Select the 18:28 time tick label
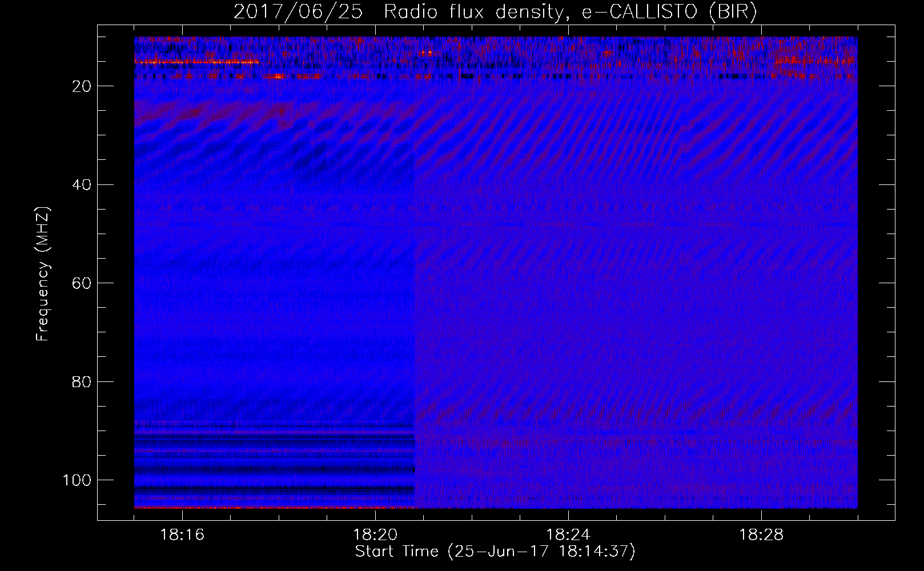The height and width of the screenshot is (571, 924). (x=761, y=534)
